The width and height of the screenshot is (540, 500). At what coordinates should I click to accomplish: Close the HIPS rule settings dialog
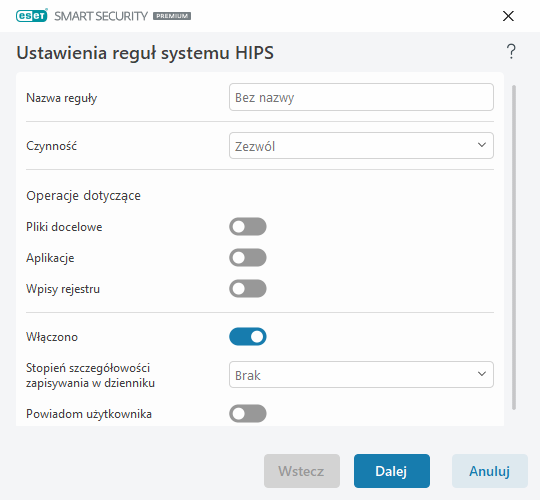point(508,16)
